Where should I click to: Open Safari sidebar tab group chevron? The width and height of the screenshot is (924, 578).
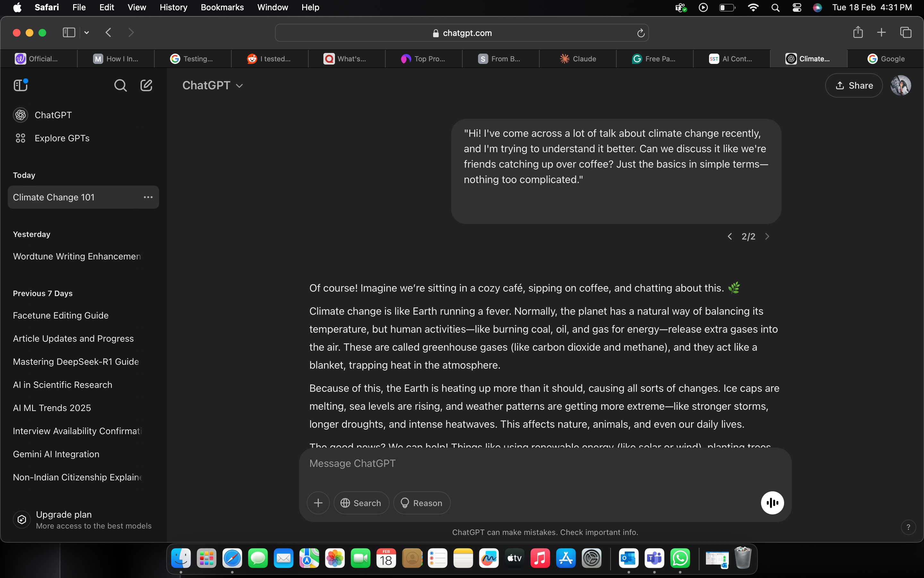pyautogui.click(x=87, y=32)
